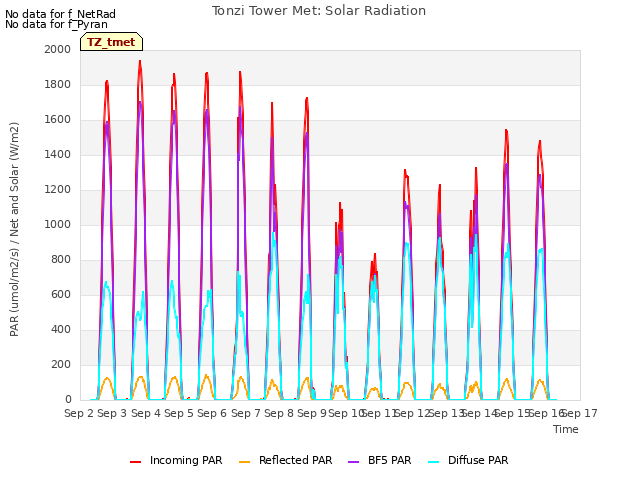Screen dimensions: 640x480
Task: Click the Sep 7 x-axis date label
Action: [x=246, y=413]
